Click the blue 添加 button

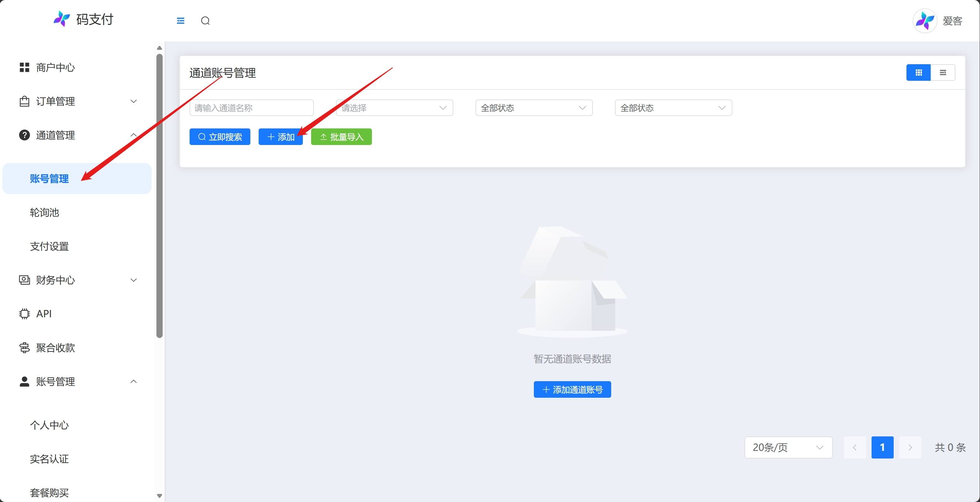point(281,136)
